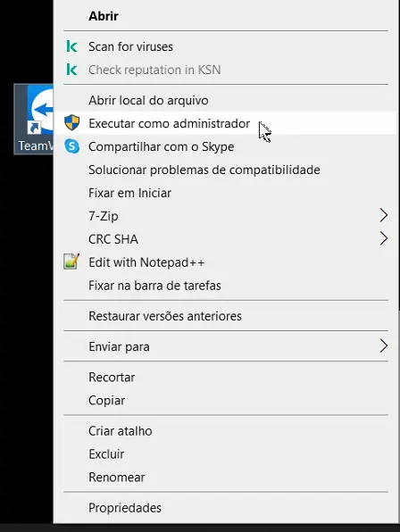Click the Kaspersky icon beside Check reputation in KSN
Image resolution: width=400 pixels, height=532 pixels.
coord(71,70)
